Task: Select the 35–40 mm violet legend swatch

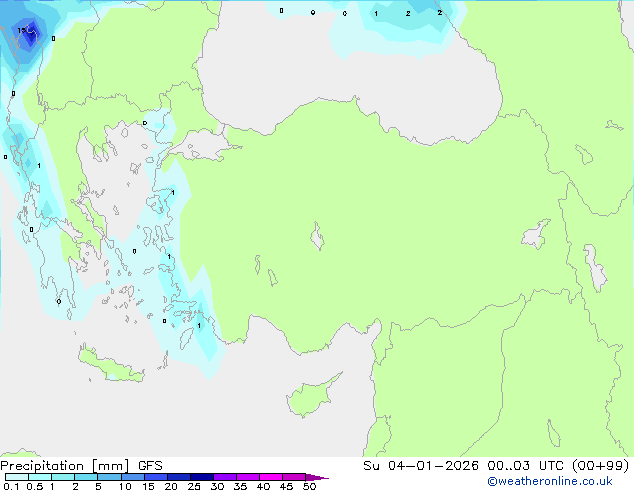Action: (x=247, y=477)
